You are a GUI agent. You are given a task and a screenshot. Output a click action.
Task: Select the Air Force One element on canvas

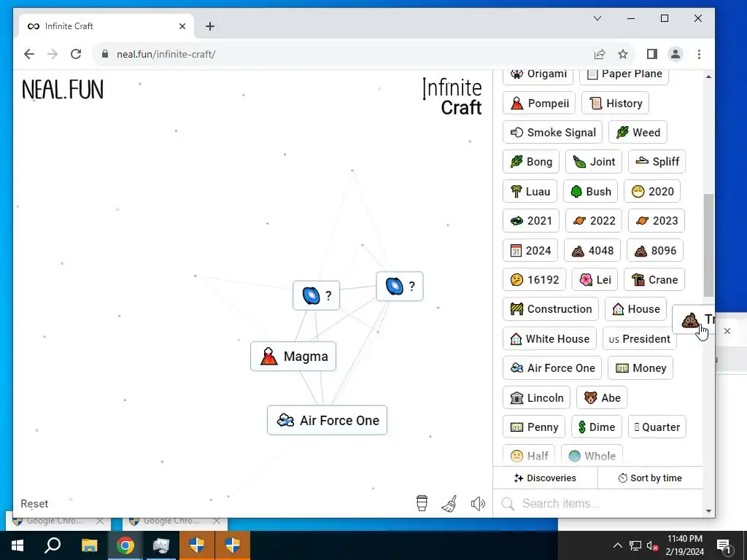click(x=327, y=421)
